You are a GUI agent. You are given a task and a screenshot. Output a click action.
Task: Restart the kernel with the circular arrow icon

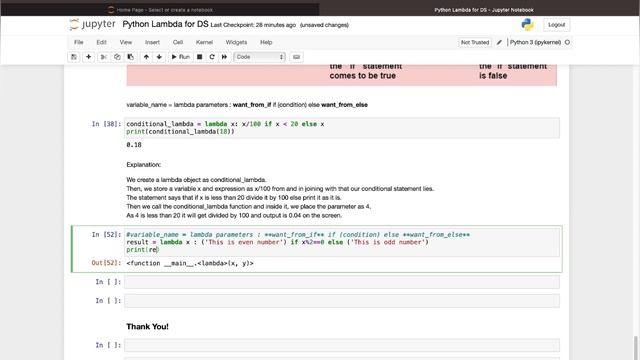tap(212, 57)
